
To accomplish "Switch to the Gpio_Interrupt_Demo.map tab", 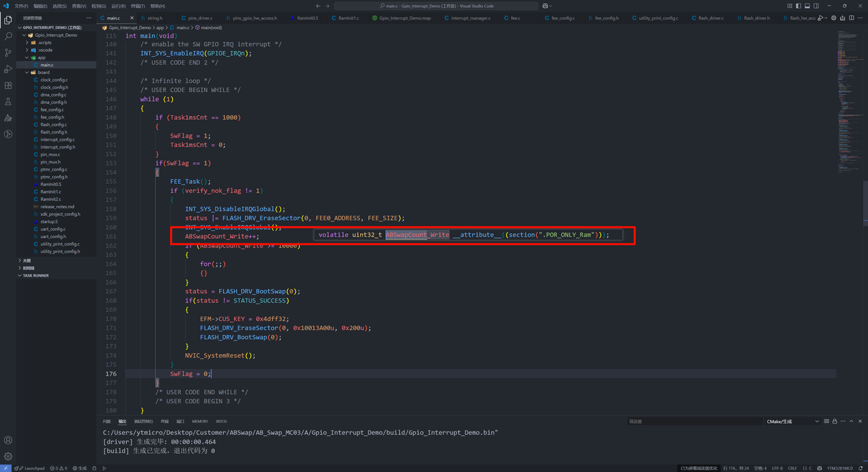I will pos(406,18).
